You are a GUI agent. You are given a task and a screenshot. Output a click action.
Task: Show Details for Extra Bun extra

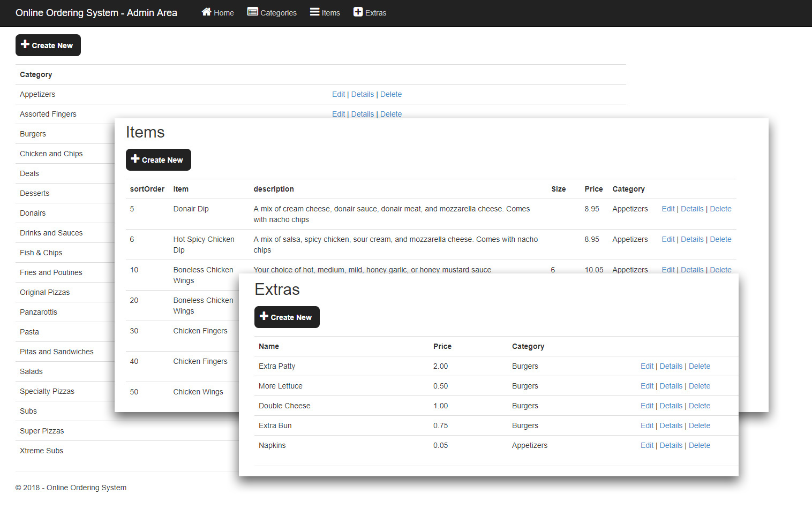pos(671,425)
